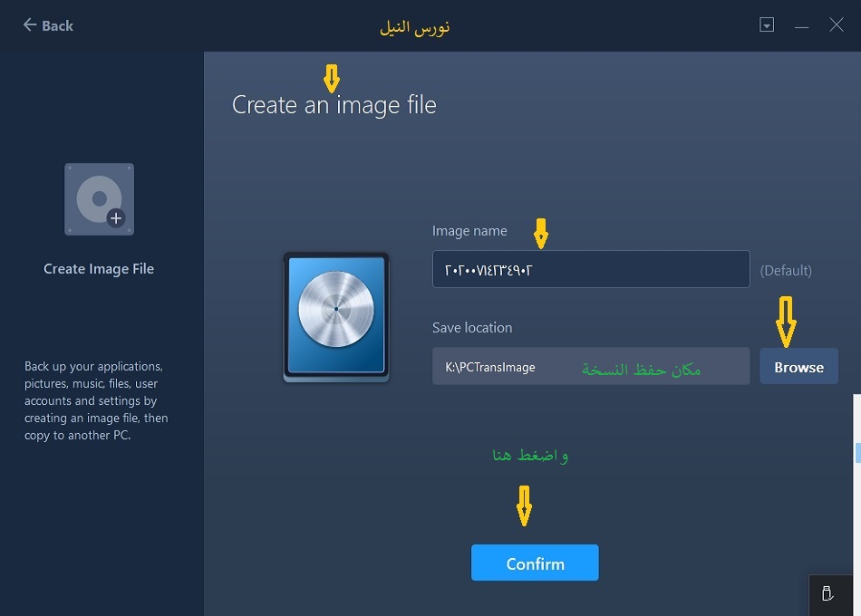861x616 pixels.
Task: Click the K:\PCTransImage path text
Action: click(490, 368)
